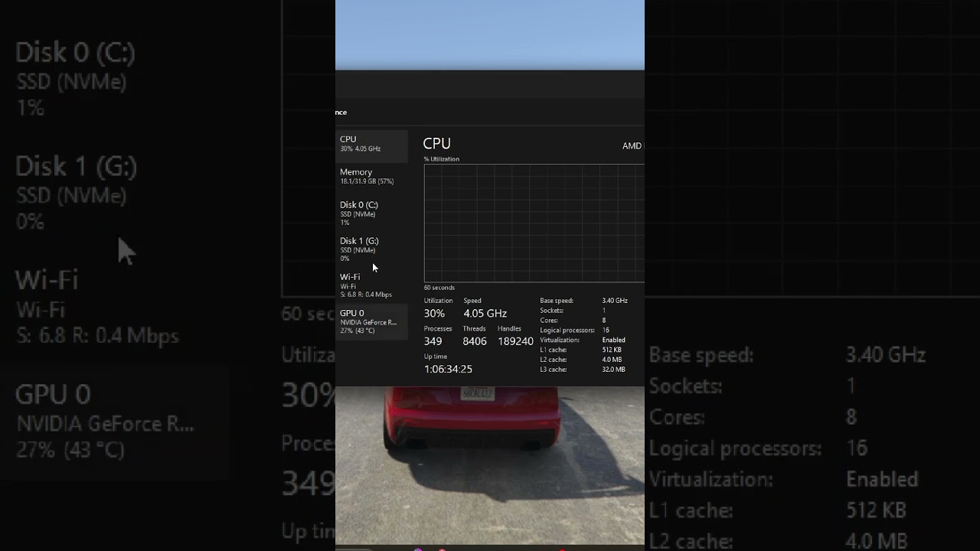The width and height of the screenshot is (980, 551).
Task: Select Disk 1 (G:) in the sidebar
Action: click(372, 249)
